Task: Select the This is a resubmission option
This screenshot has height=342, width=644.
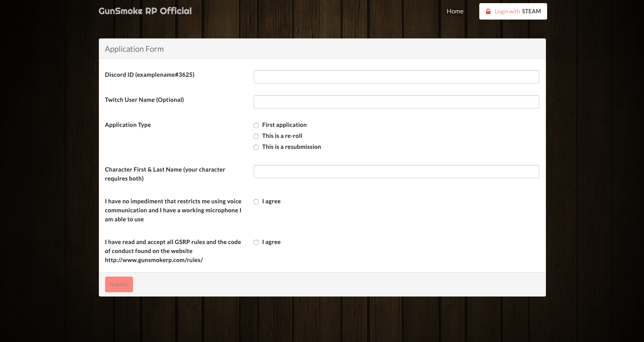Action: 256,147
